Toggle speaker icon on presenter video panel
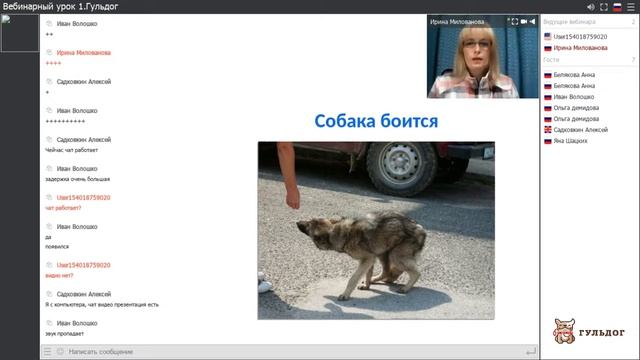The image size is (640, 360). (x=532, y=22)
